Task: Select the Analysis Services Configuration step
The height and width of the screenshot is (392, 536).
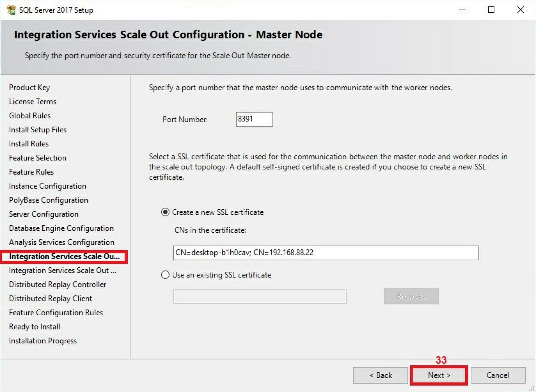Action: [x=62, y=242]
